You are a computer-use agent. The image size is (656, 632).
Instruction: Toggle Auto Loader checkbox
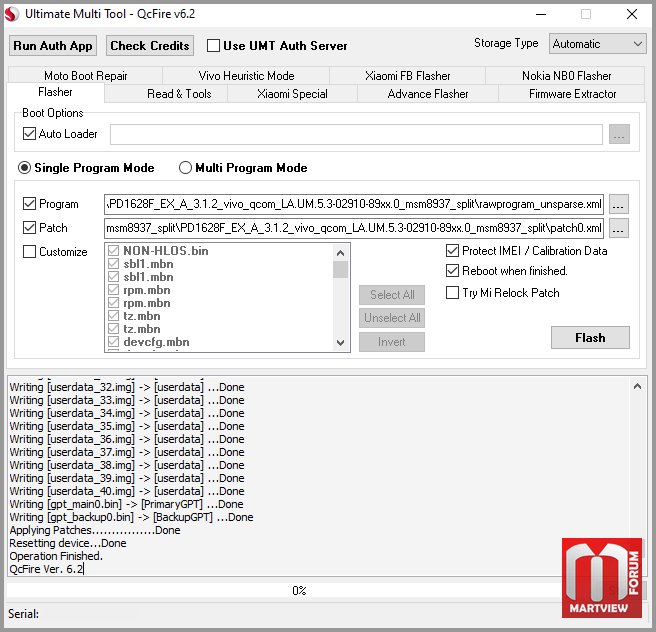coord(29,134)
